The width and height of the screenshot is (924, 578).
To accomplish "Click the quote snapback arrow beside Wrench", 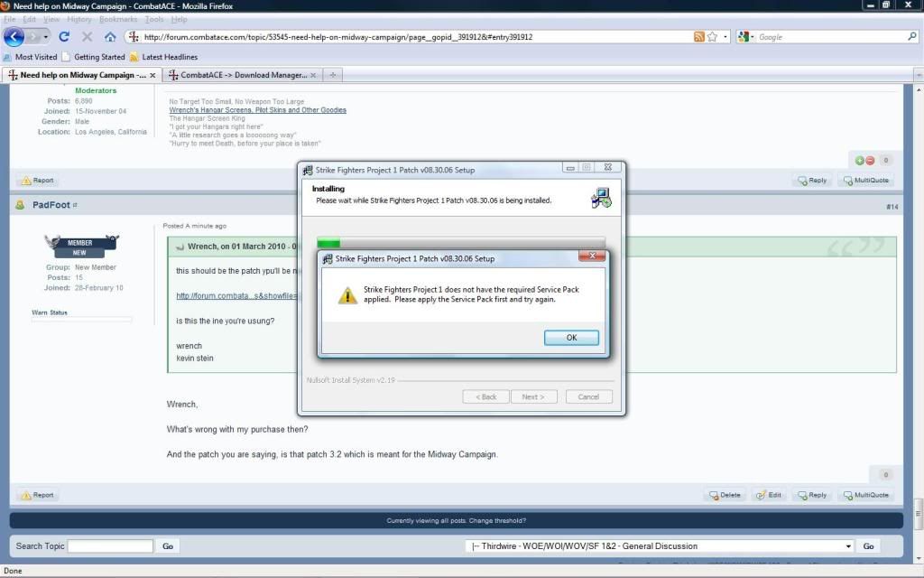I will (180, 247).
